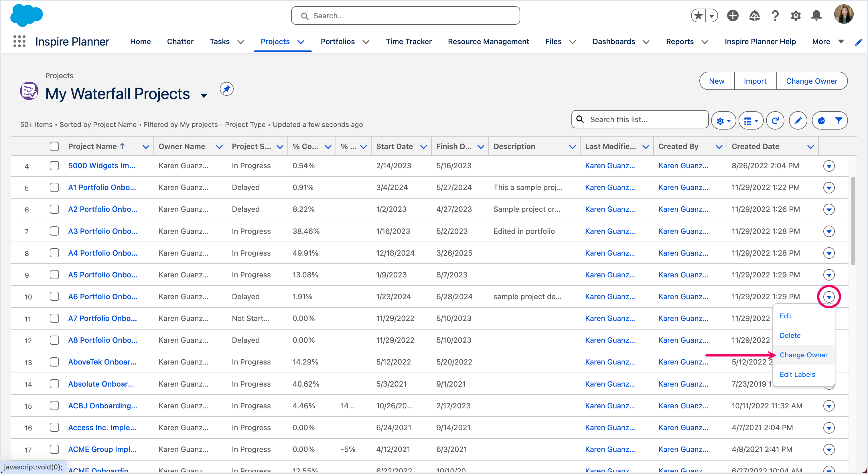Expand the Projects nav dropdown chevron

click(301, 42)
